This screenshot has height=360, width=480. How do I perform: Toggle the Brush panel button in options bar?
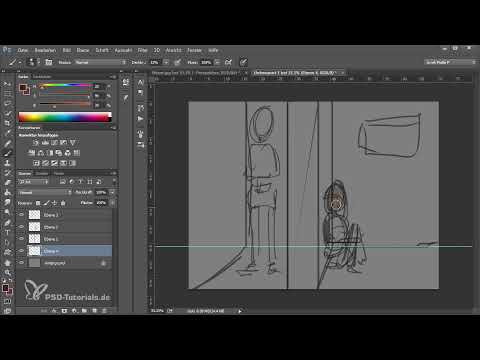[49, 62]
